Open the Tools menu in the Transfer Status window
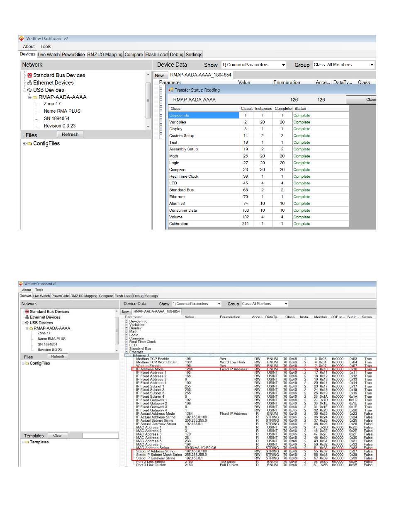 tap(46, 46)
